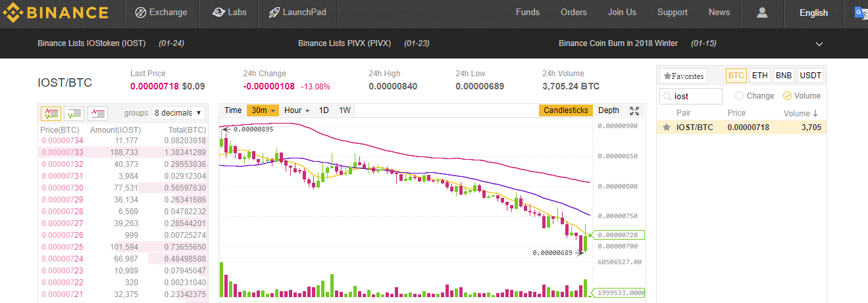Select sell orders only view icon
Viewport: 868px width, 303px height.
(97, 113)
